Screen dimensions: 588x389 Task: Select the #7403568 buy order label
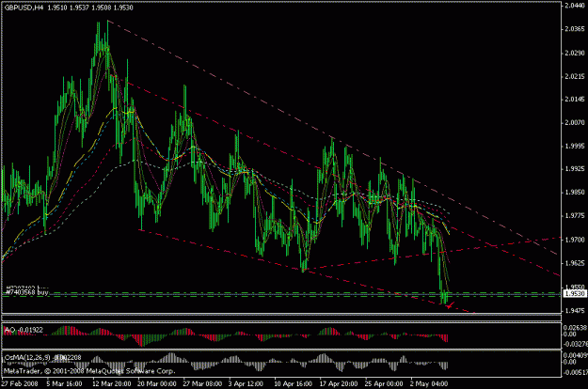click(x=27, y=292)
